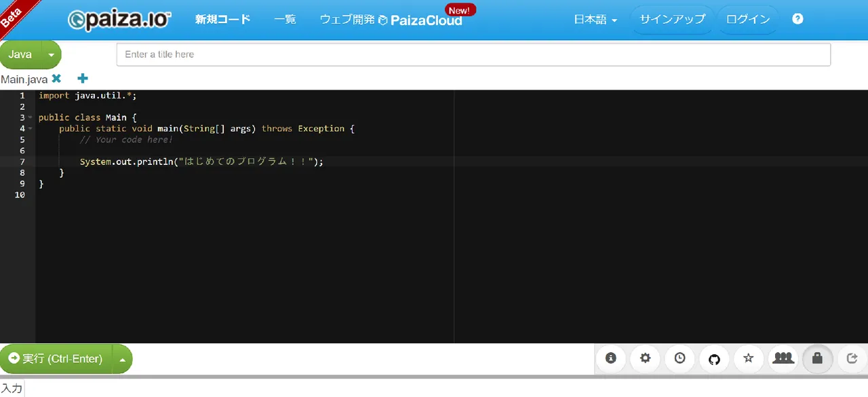Open the help question mark icon
Viewport: 868px width, 397px height.
(x=797, y=19)
